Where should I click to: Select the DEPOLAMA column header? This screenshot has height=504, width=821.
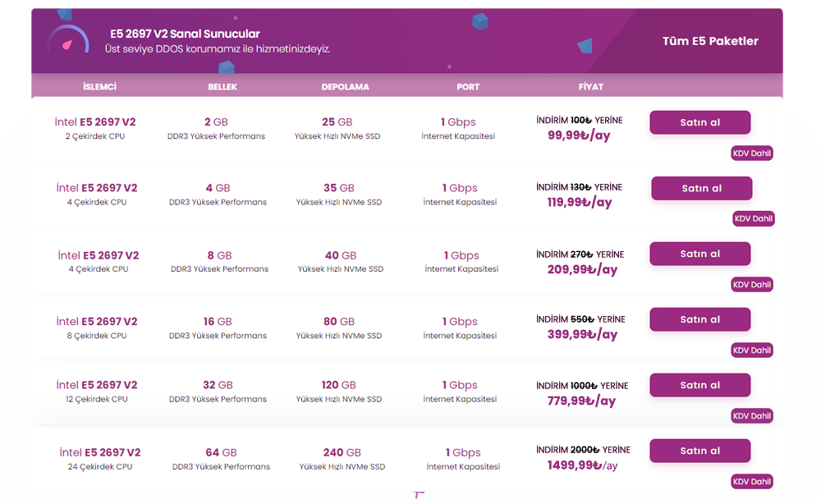coord(345,86)
